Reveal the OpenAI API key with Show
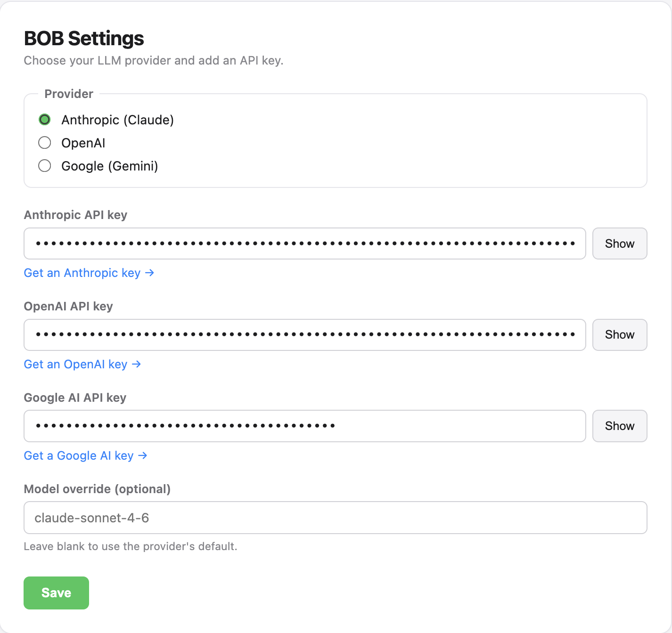This screenshot has width=672, height=633. (x=620, y=335)
